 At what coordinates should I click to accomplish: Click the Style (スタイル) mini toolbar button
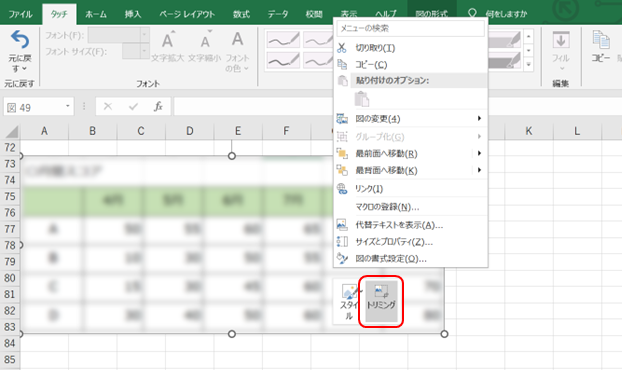pyautogui.click(x=349, y=301)
